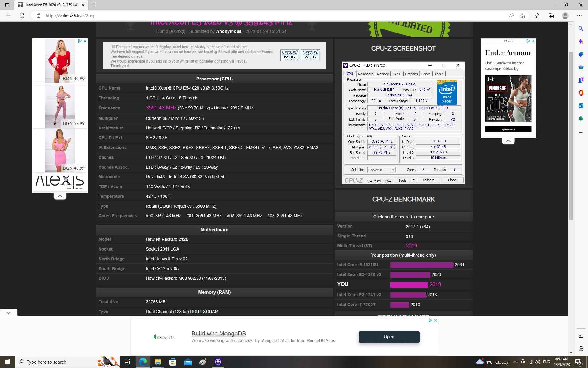588x368 pixels.
Task: Add this page to favorites
Action: (522, 16)
